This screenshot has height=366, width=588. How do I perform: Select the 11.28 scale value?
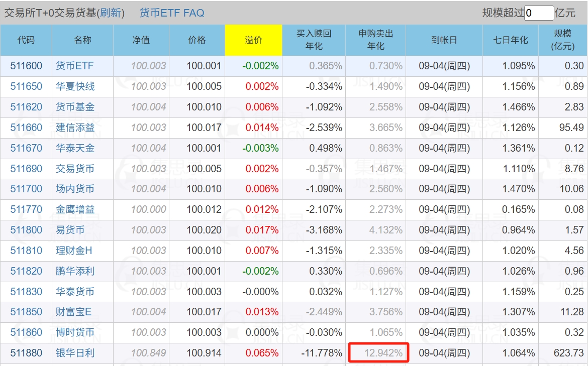click(x=572, y=312)
